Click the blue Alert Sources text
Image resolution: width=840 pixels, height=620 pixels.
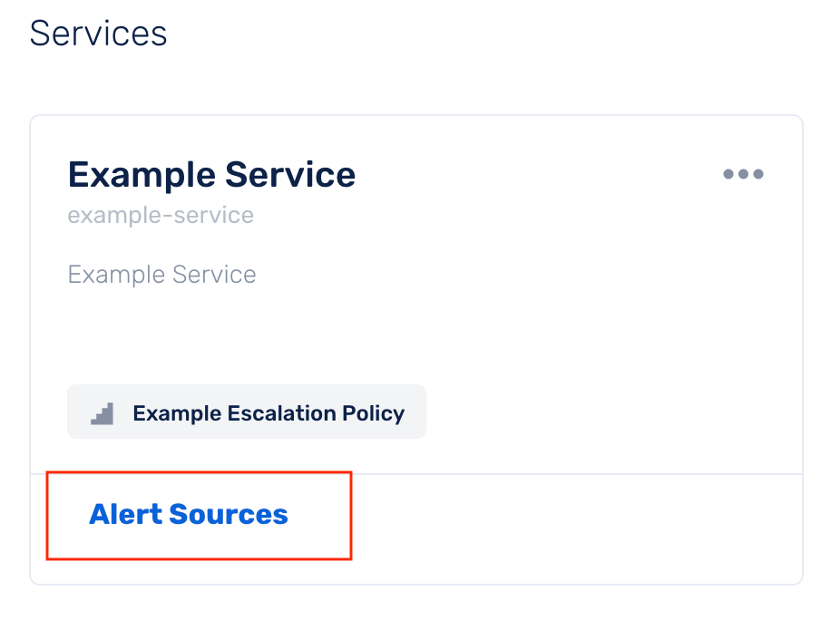[x=189, y=515]
